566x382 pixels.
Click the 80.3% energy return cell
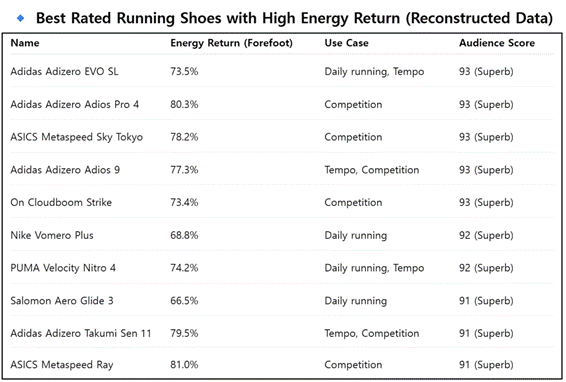(184, 104)
